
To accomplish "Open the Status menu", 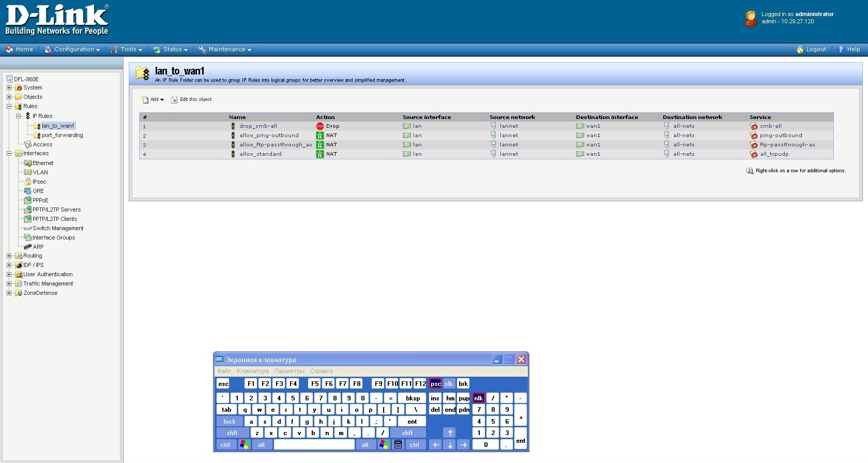I will coord(175,50).
